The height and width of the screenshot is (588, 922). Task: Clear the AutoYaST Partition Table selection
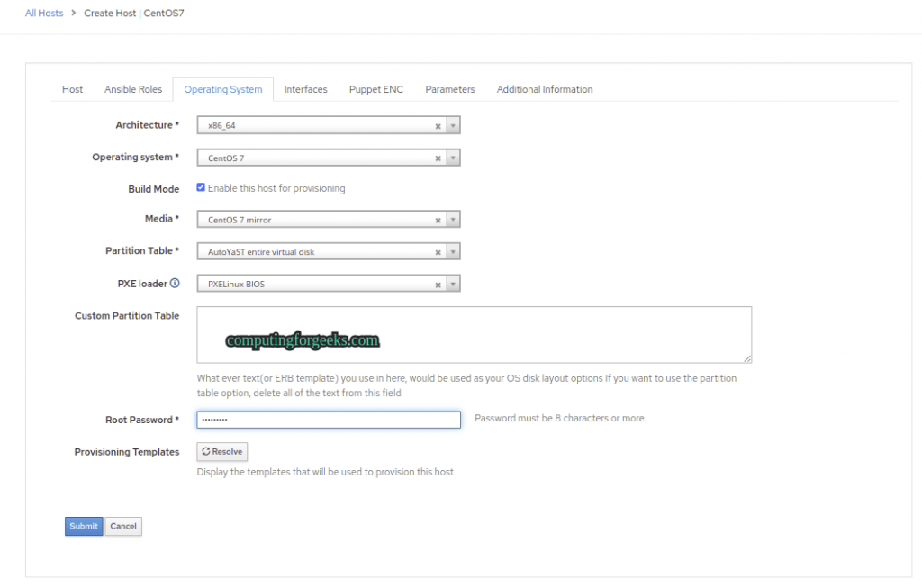point(438,251)
